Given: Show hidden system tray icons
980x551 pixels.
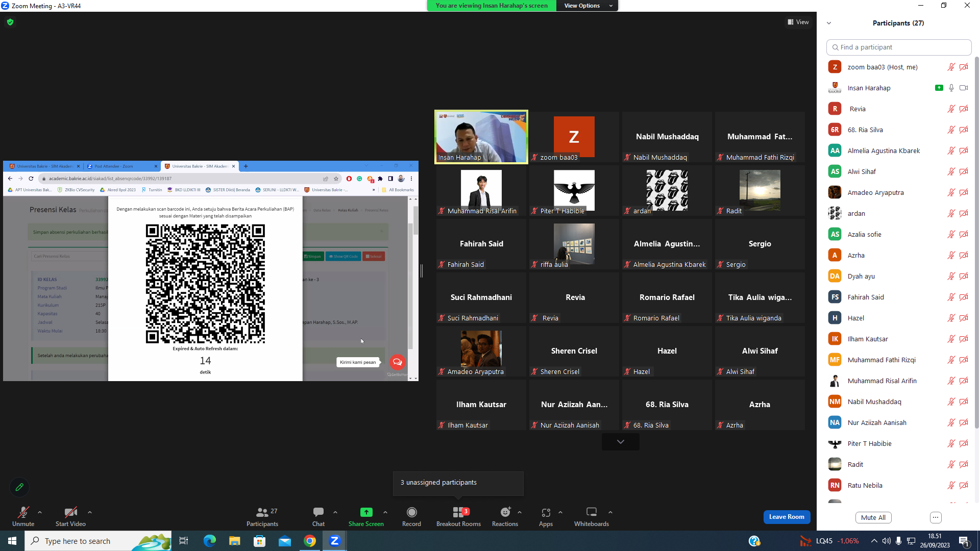Looking at the screenshot, I should (x=874, y=541).
